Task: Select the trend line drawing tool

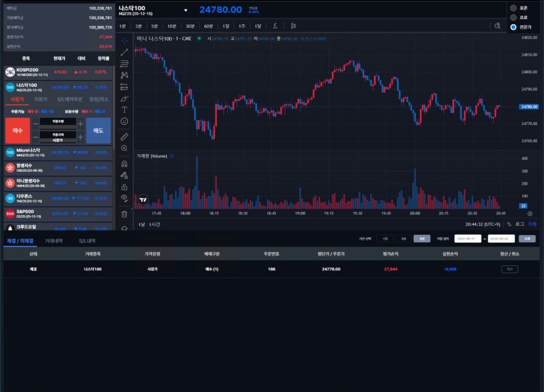Action: [x=124, y=52]
